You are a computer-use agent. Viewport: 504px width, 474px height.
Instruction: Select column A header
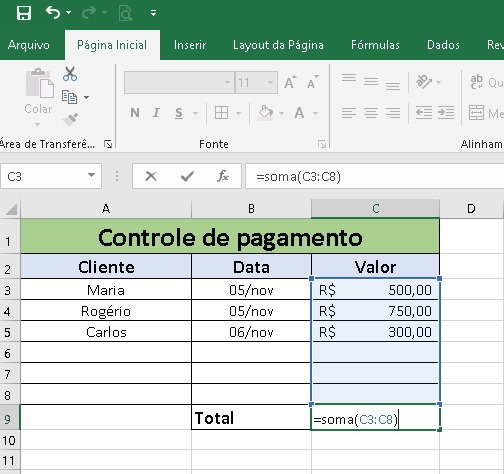pos(106,209)
